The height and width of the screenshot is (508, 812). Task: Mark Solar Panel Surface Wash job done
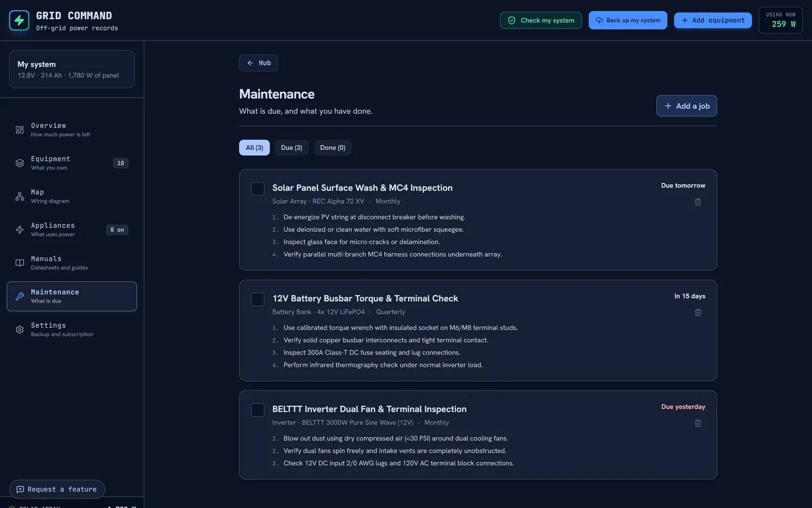(x=258, y=188)
